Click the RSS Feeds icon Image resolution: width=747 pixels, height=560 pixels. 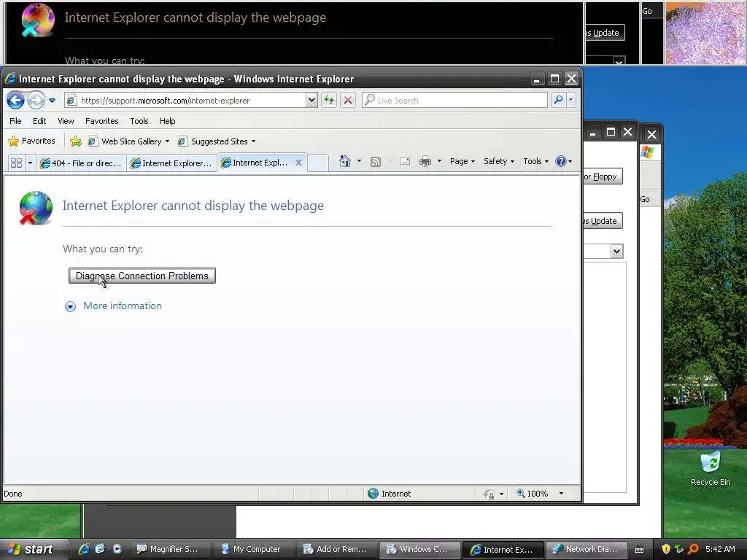coord(376,161)
